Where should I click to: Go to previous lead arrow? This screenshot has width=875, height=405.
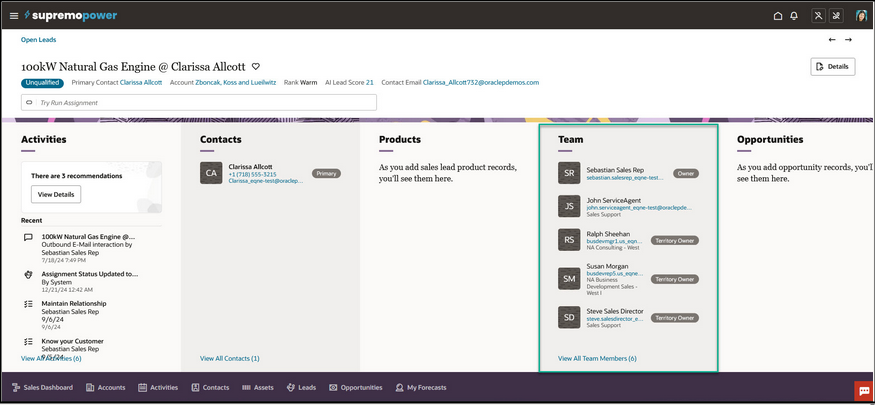click(832, 40)
